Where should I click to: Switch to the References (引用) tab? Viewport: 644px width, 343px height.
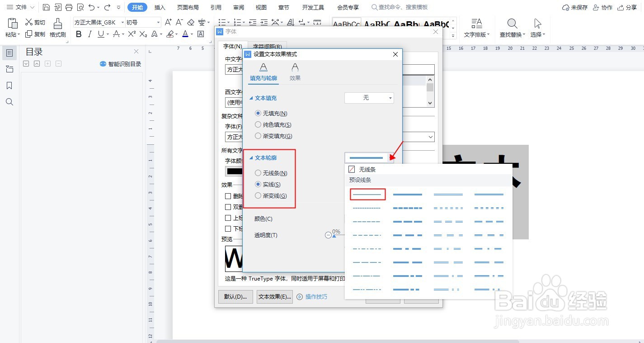[x=216, y=7]
